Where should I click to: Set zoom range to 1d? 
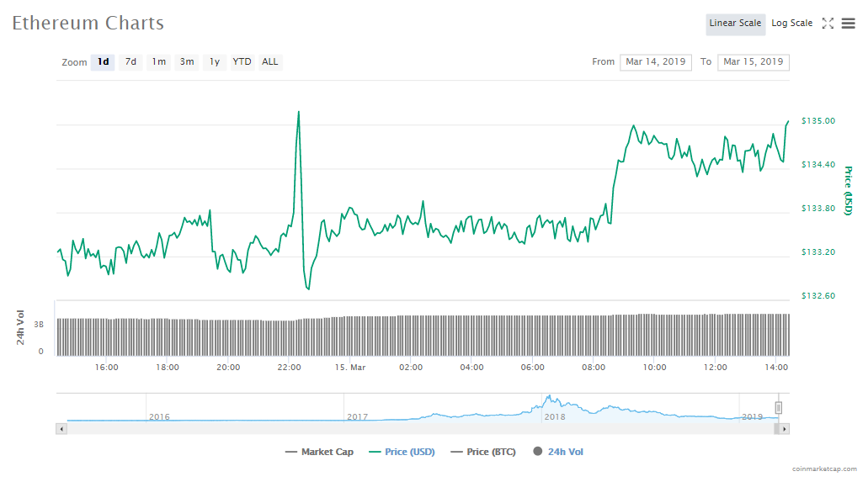[103, 61]
